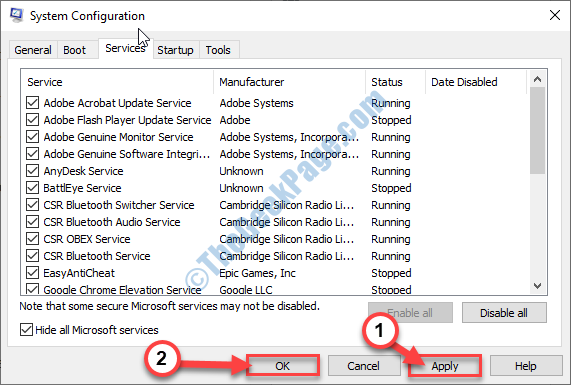571x385 pixels.
Task: Click Cambridge Silicon Radio cell for CSR OBEX
Action: 287,239
